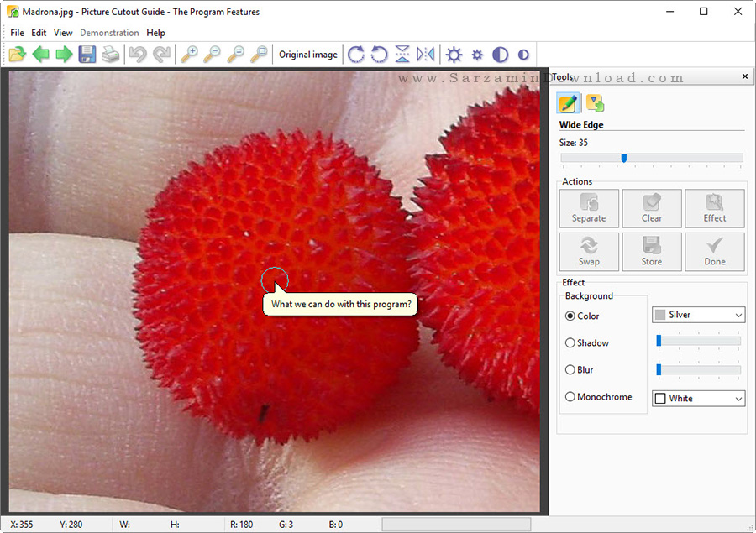Go to previous image with green left arrow
This screenshot has width=756, height=533.
point(40,55)
